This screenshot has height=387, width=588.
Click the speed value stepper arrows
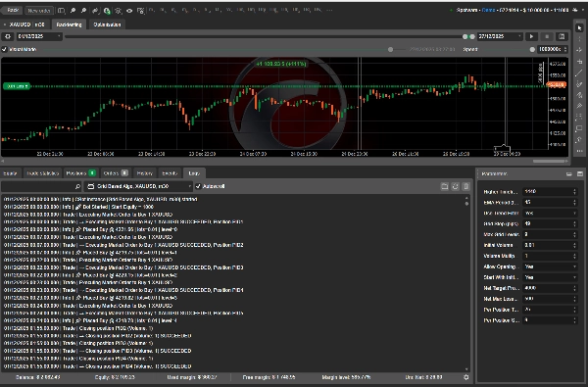tap(565, 49)
